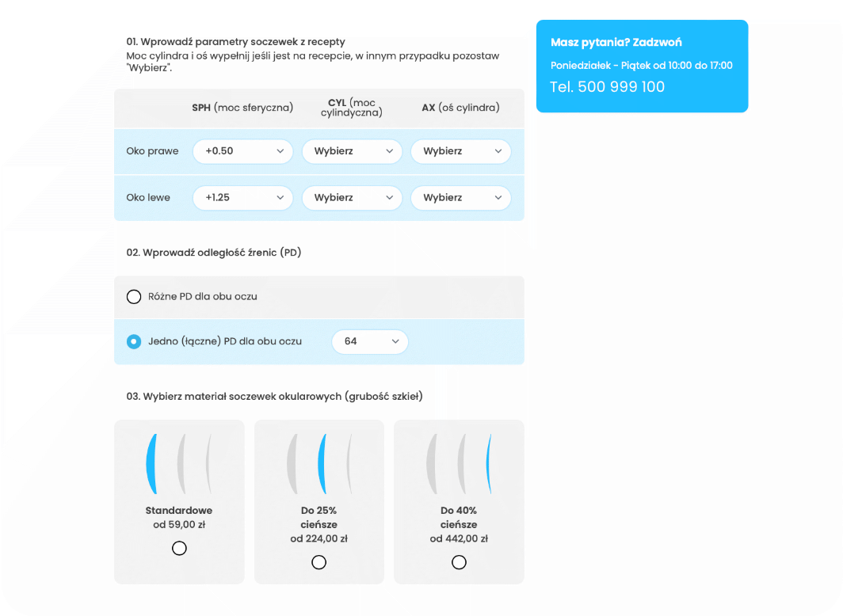Image resolution: width=843 pixels, height=616 pixels.
Task: Expand the left eye CYL dropdown
Action: pos(352,198)
